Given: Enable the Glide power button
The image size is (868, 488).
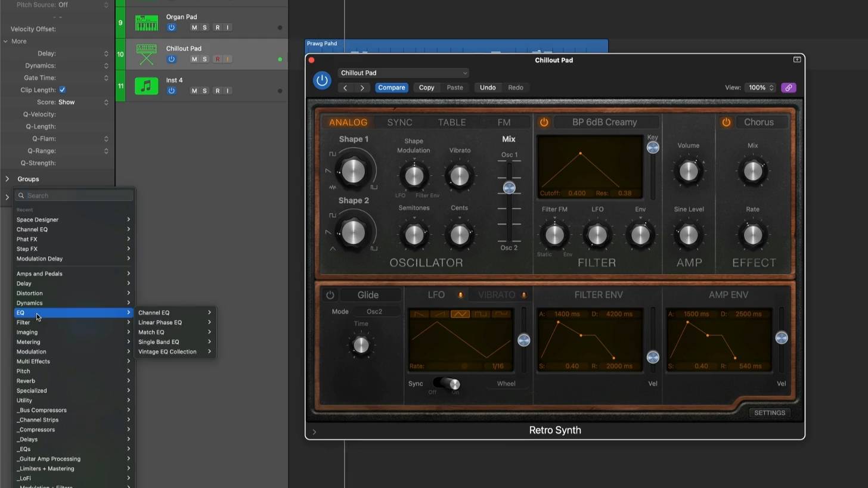Looking at the screenshot, I should (330, 295).
